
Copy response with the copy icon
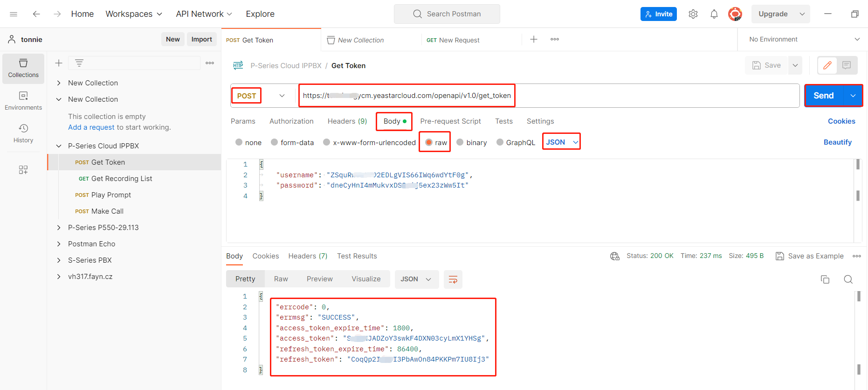click(x=825, y=279)
